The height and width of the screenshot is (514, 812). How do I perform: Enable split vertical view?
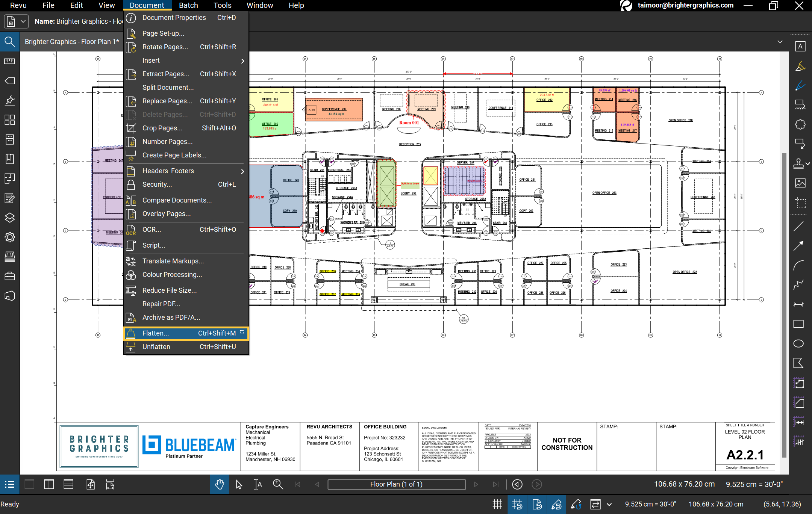pos(49,484)
